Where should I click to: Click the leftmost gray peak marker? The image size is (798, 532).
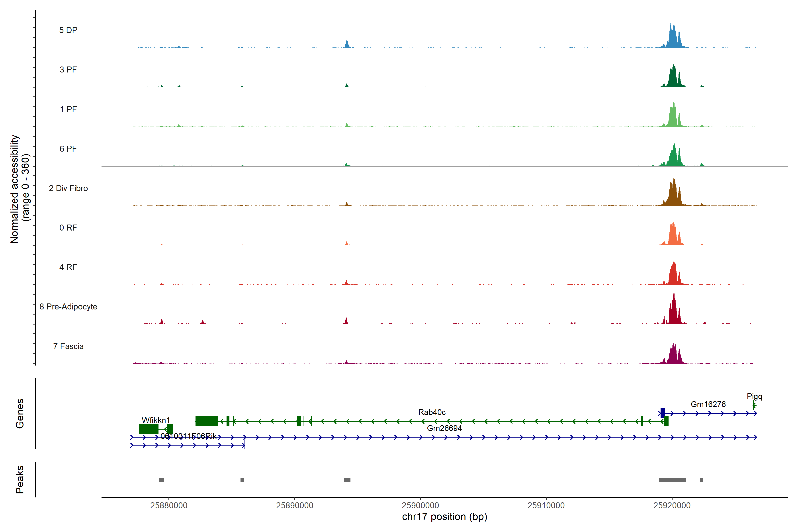coord(162,480)
